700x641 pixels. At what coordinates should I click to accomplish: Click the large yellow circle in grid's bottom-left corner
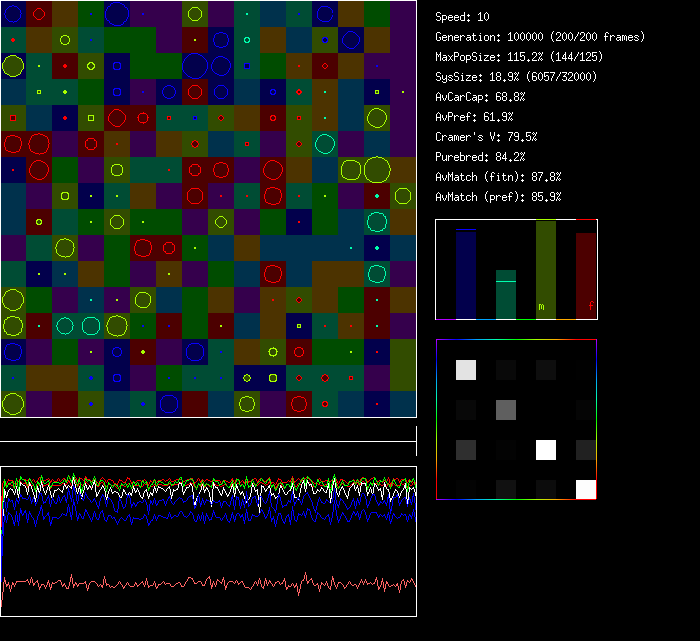point(13,404)
